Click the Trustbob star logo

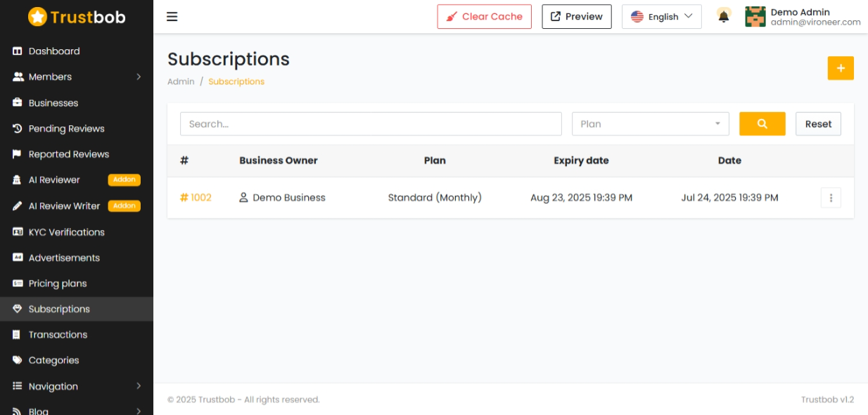pyautogui.click(x=37, y=17)
